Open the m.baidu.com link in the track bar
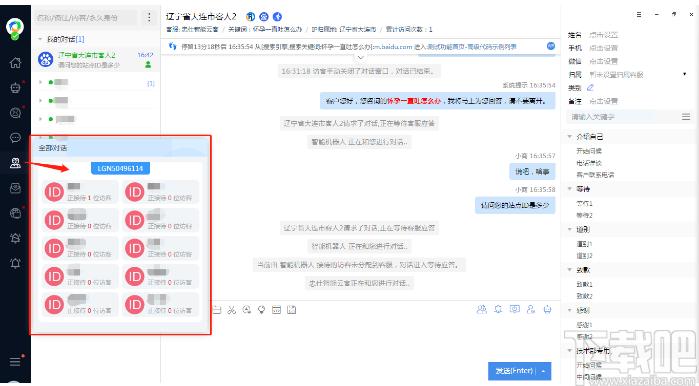The width and height of the screenshot is (699, 386). coord(392,46)
